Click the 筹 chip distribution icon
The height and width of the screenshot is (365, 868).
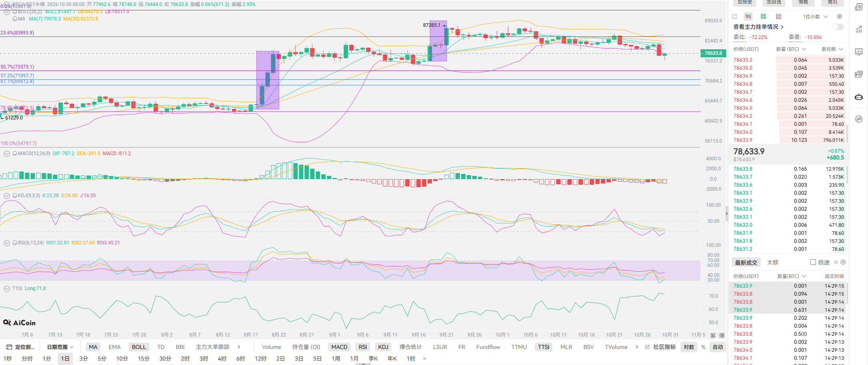[713, 335]
